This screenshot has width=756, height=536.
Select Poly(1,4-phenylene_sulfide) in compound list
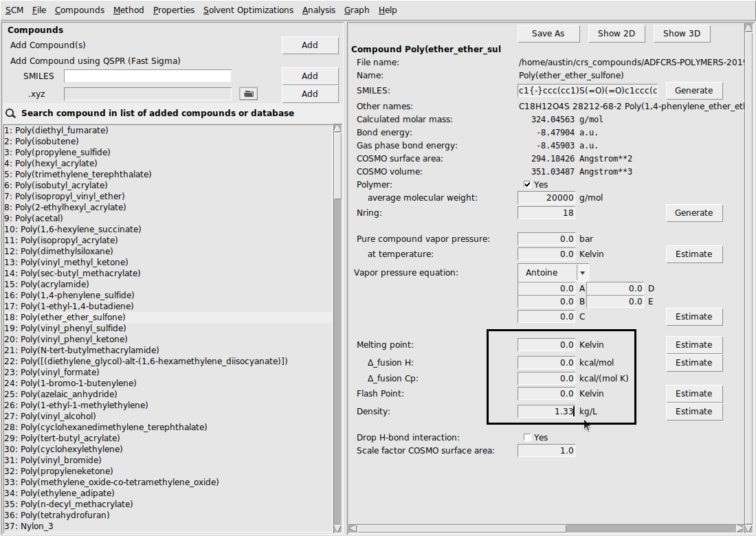[x=69, y=295]
